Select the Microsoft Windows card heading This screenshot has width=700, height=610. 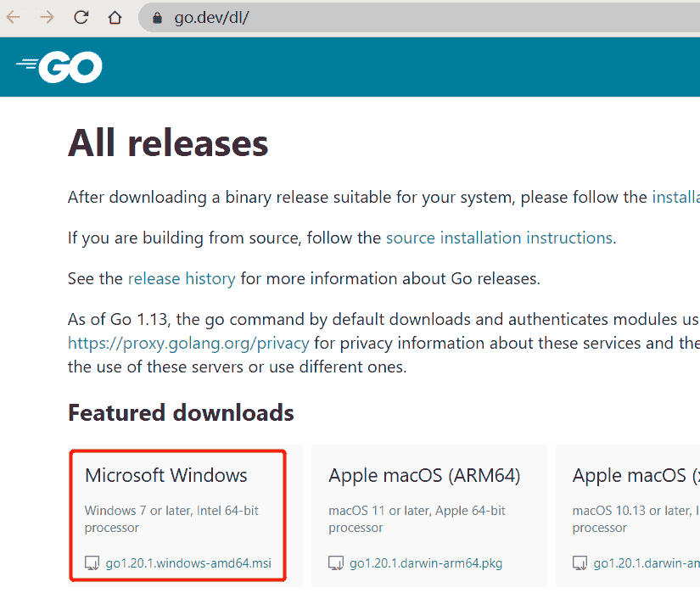tap(166, 475)
